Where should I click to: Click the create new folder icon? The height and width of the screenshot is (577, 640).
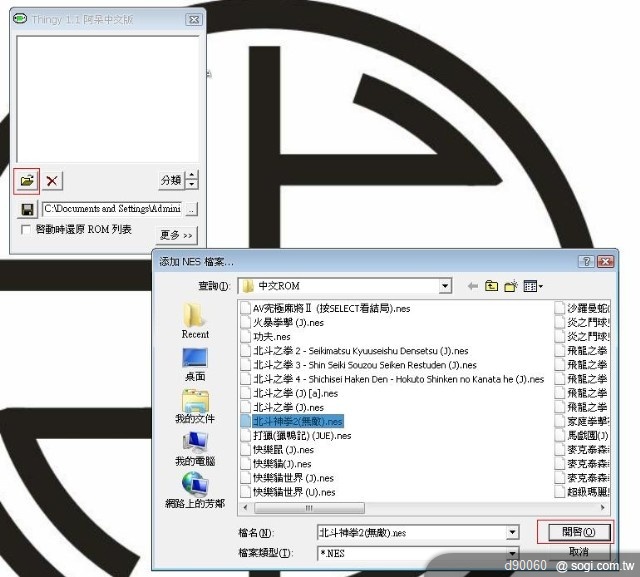[x=511, y=286]
